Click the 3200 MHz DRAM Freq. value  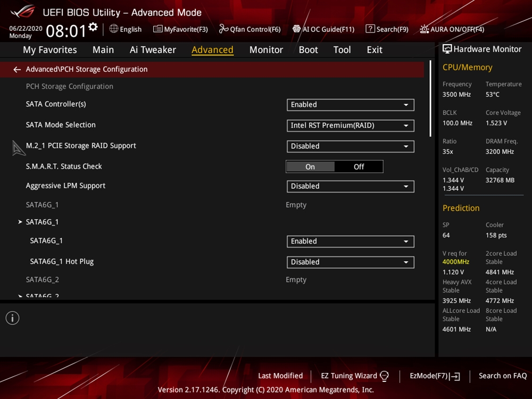(500, 151)
